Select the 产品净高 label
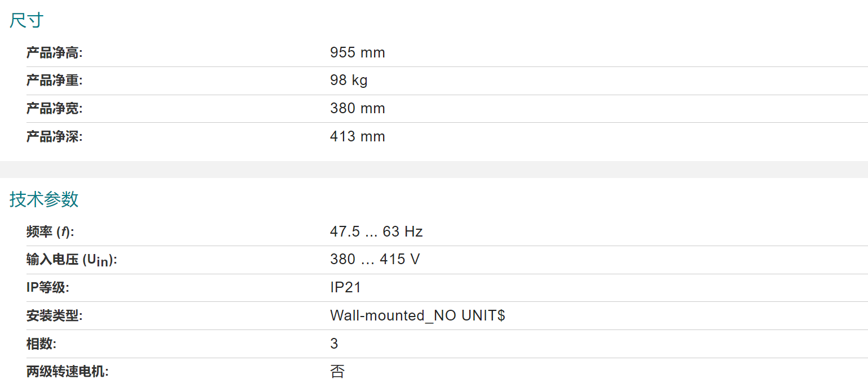The image size is (868, 392). 54,53
